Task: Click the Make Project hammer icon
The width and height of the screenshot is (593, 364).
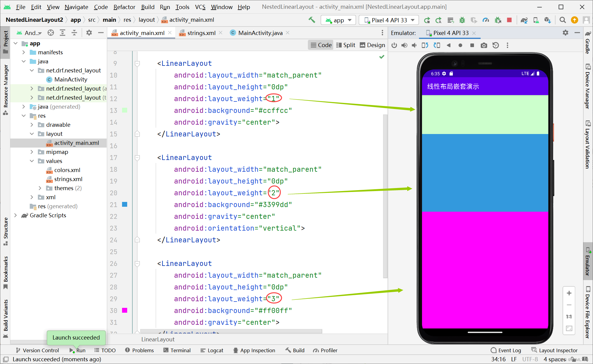Action: point(312,20)
